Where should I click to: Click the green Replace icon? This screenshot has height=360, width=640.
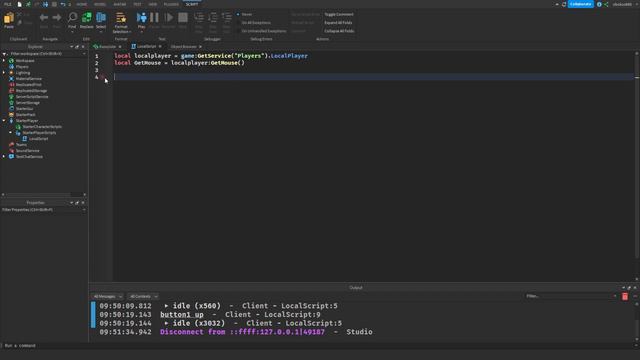point(87,17)
